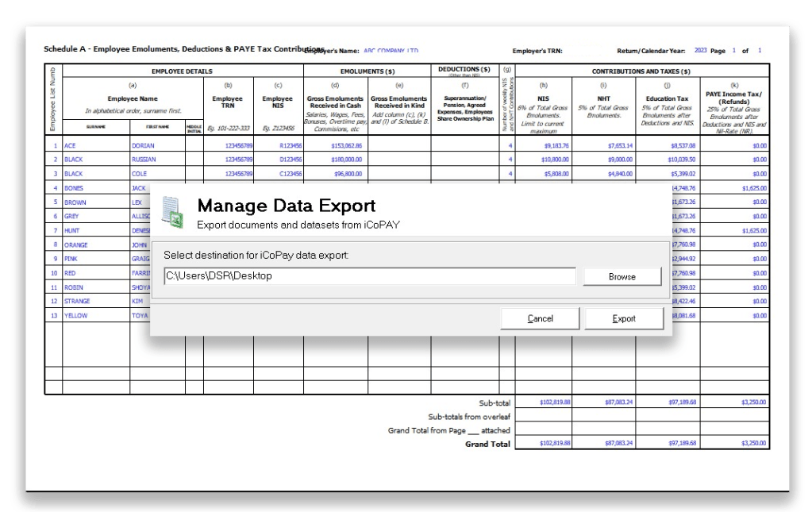Click the NIS Grand Total $102,819.88 cell

[x=544, y=443]
